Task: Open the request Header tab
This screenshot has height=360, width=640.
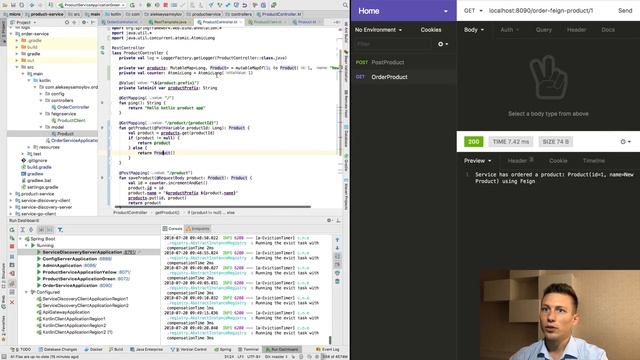Action: point(576,30)
